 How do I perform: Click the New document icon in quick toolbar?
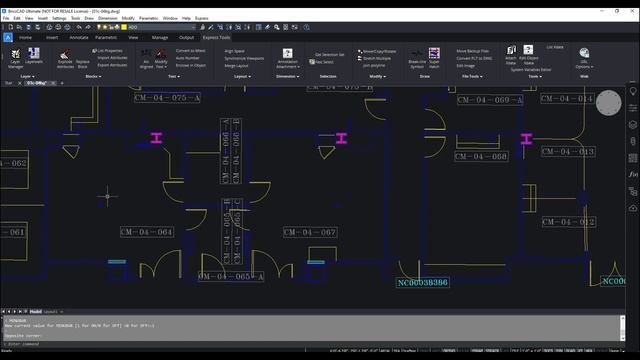[x=11, y=27]
